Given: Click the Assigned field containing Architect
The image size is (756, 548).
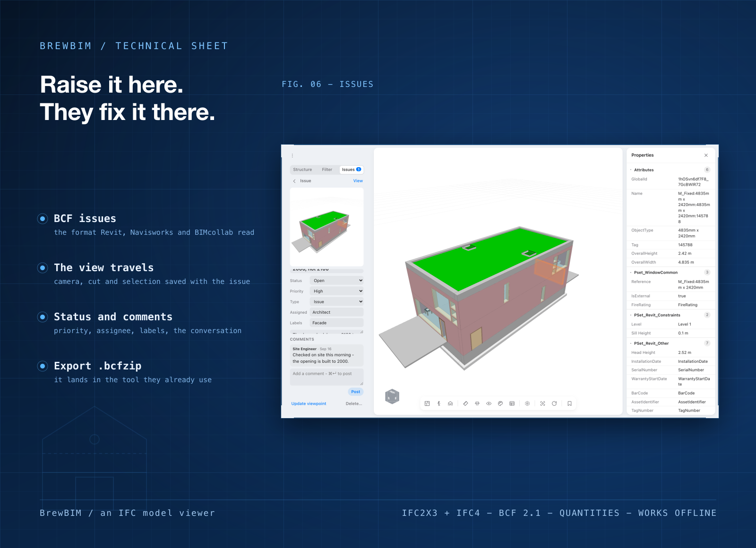Looking at the screenshot, I should [x=337, y=312].
